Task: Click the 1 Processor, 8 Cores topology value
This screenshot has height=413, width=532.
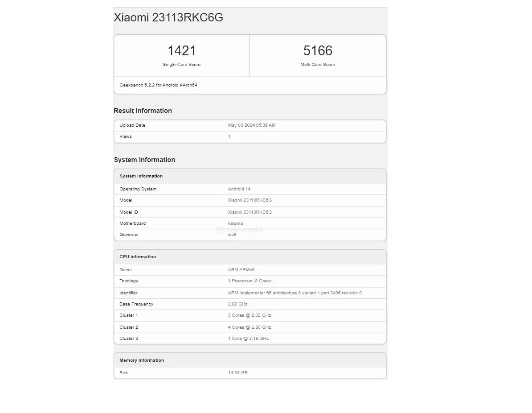Action: 250,281
